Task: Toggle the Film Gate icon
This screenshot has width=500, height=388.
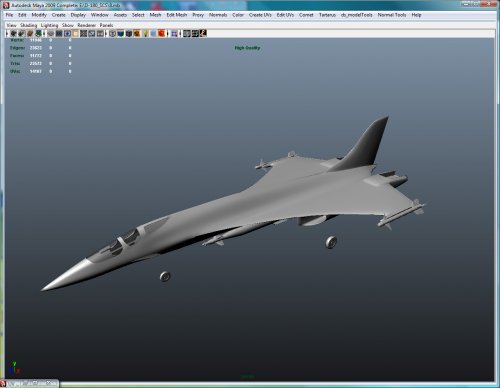Action: pos(59,33)
